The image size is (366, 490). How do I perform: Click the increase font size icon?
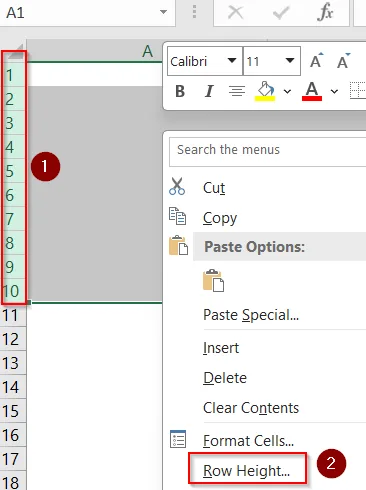[x=316, y=61]
